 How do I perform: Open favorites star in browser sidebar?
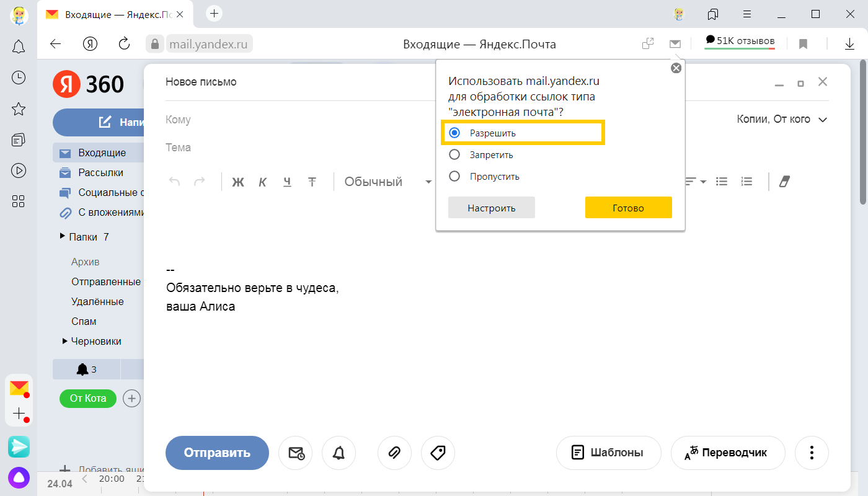(19, 109)
